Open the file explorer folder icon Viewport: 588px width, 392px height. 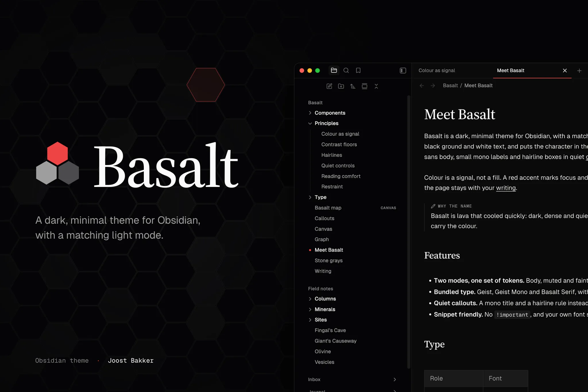(x=334, y=70)
